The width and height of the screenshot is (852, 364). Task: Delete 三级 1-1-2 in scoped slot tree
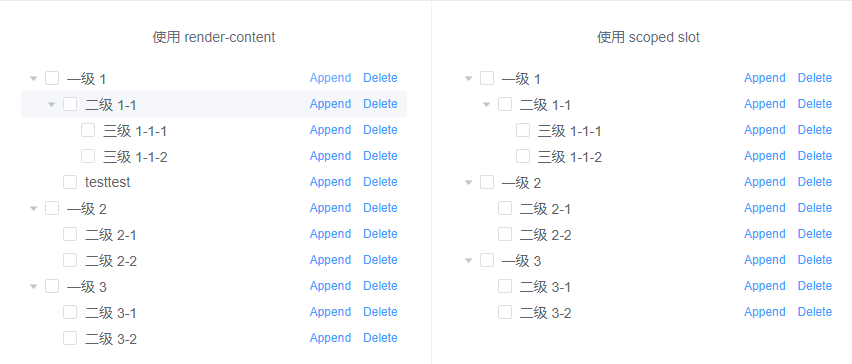coord(815,156)
